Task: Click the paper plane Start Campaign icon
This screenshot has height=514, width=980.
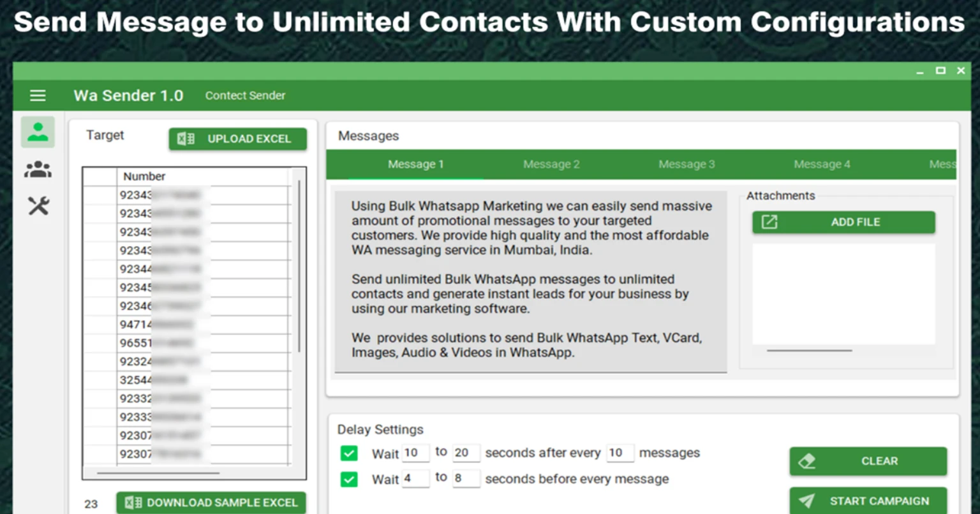Action: (806, 501)
